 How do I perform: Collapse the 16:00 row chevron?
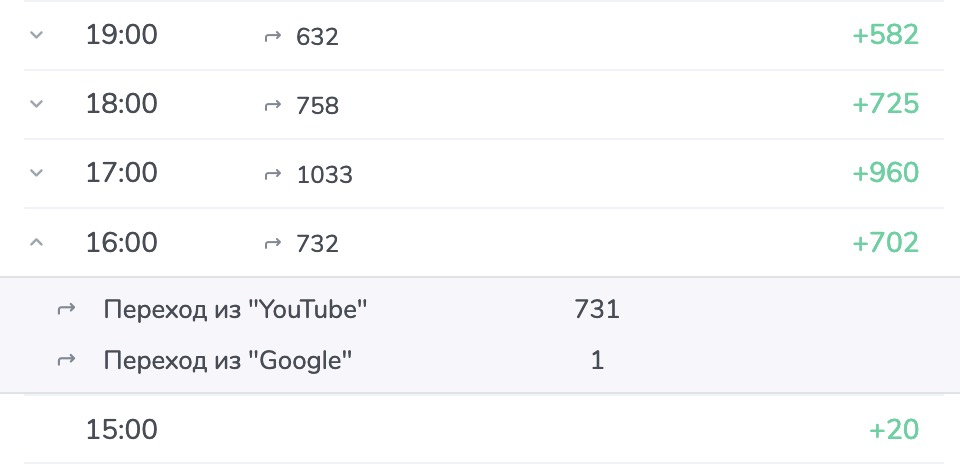coord(37,242)
